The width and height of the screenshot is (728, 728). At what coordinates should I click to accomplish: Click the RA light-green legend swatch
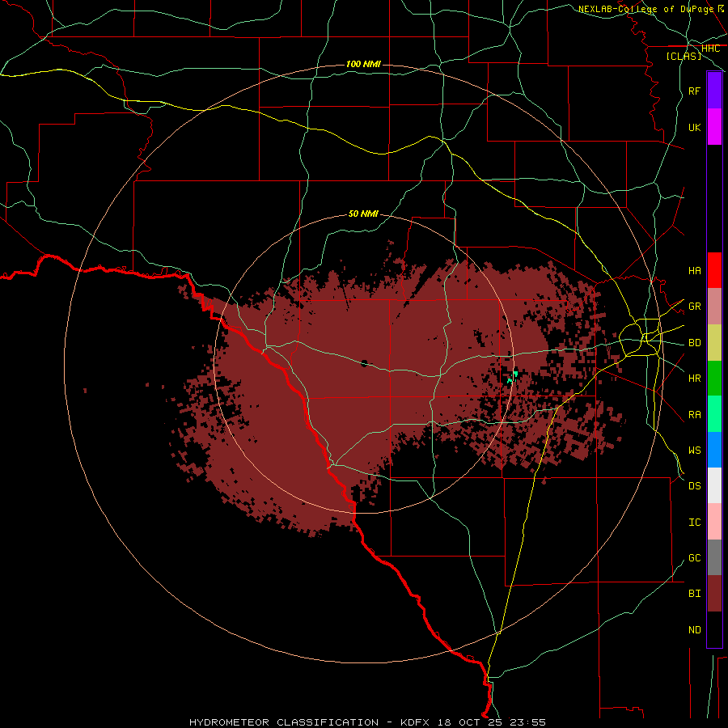pyautogui.click(x=714, y=414)
